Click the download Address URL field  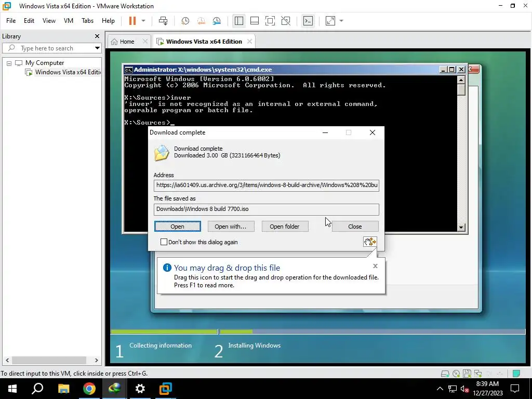pos(267,185)
